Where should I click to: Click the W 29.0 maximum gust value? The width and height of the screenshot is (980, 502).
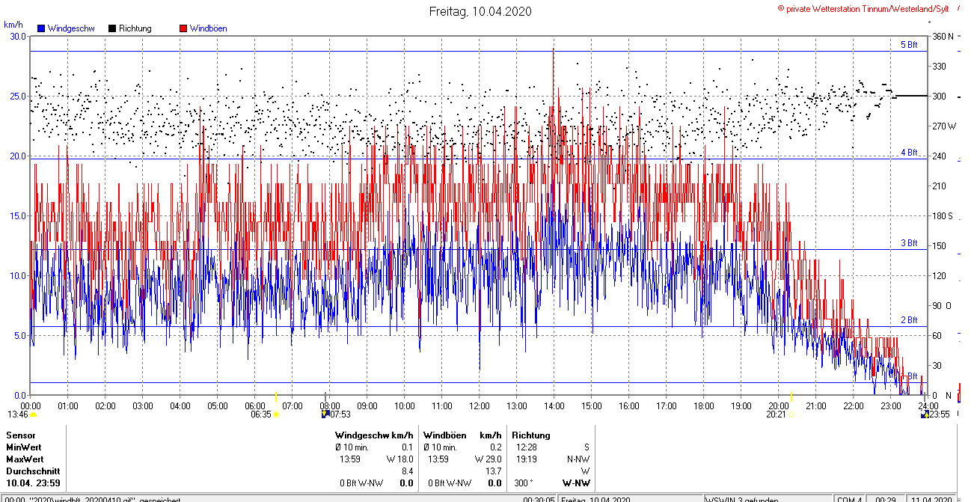tap(488, 459)
